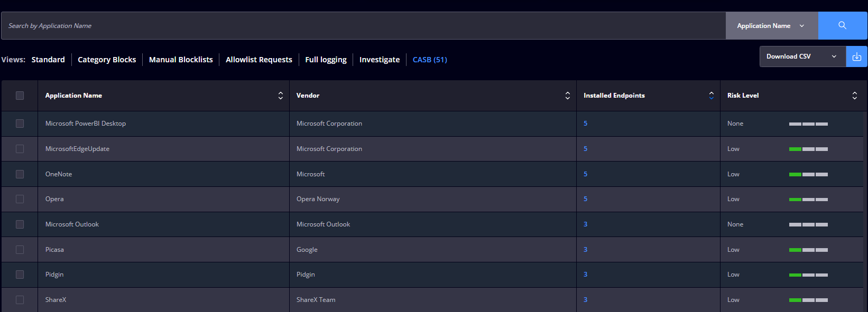Toggle the select-all header checkbox
Image resolution: width=868 pixels, height=312 pixels.
[20, 96]
